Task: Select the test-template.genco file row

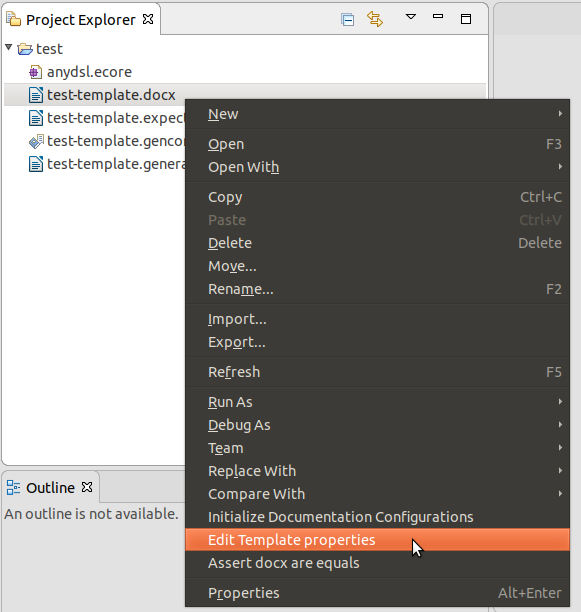Action: pyautogui.click(x=95, y=141)
